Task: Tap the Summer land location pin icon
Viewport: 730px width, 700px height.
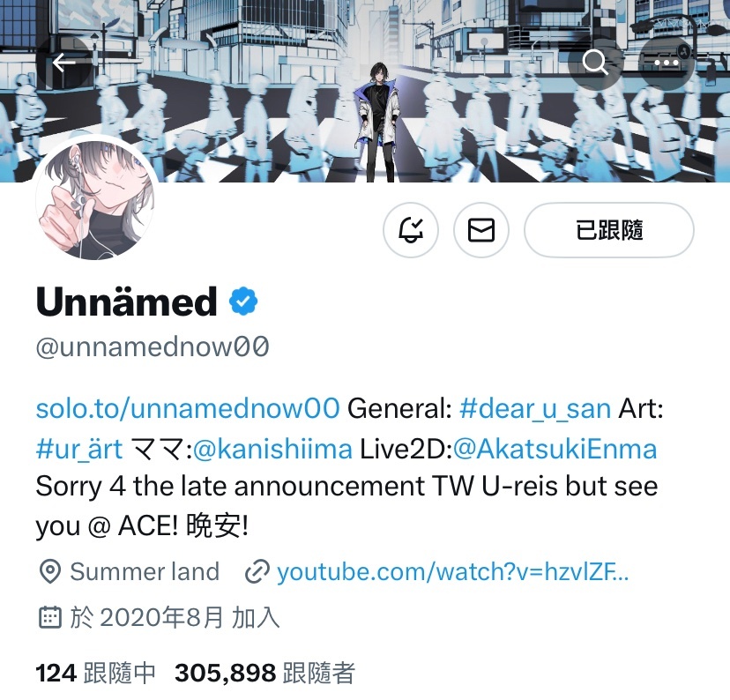Action: [50, 571]
